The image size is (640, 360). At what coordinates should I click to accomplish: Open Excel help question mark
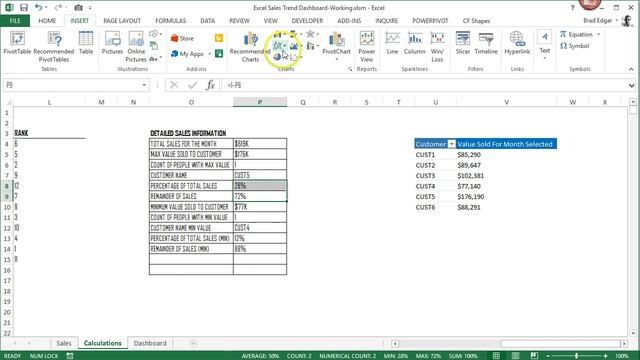(x=572, y=8)
